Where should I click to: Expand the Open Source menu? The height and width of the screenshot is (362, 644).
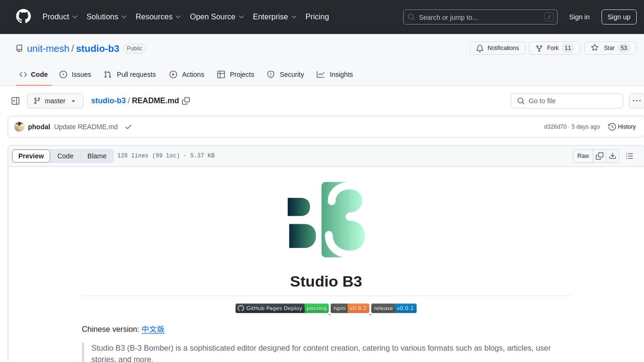(x=217, y=17)
